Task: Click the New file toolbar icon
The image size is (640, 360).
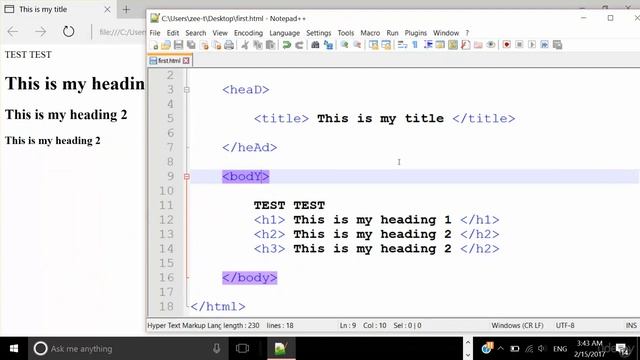Action: pyautogui.click(x=155, y=45)
